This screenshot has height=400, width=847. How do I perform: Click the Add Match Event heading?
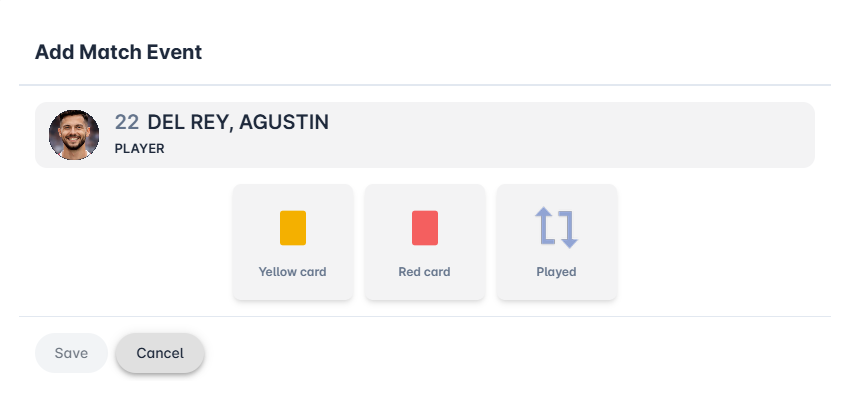[118, 52]
